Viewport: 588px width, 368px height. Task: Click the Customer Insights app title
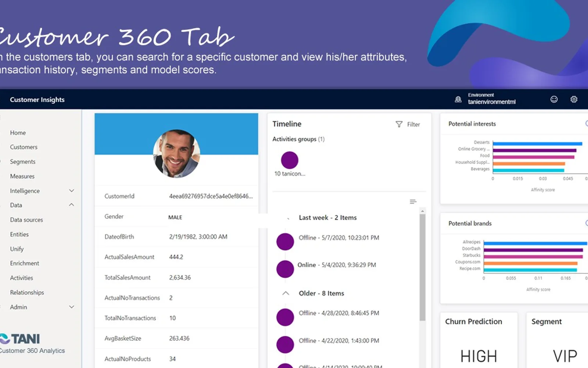pos(37,100)
